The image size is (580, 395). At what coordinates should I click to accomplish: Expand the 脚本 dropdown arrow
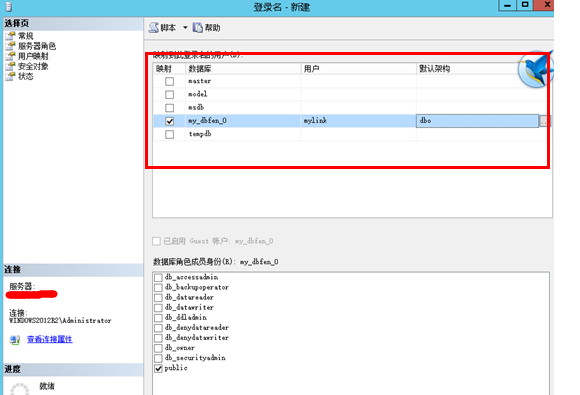[185, 28]
